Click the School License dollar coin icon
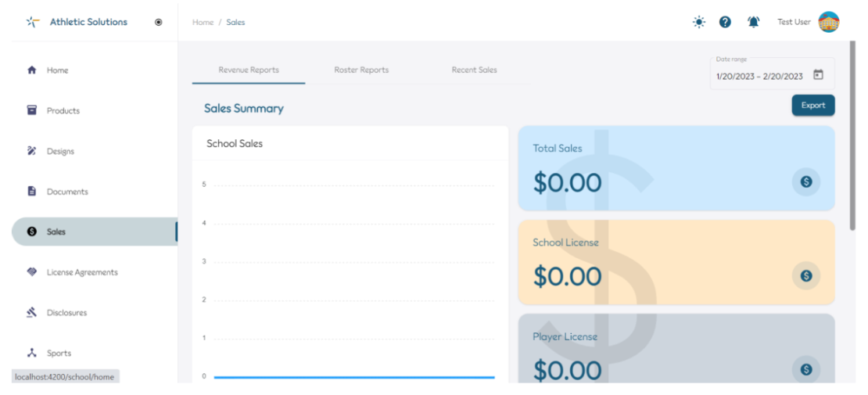868x395 pixels. (806, 275)
